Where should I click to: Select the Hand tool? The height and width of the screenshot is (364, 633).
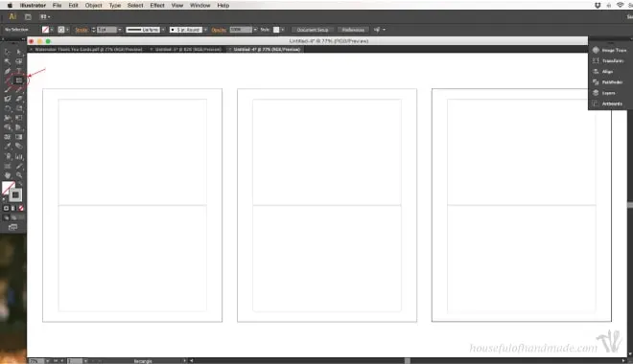8,175
